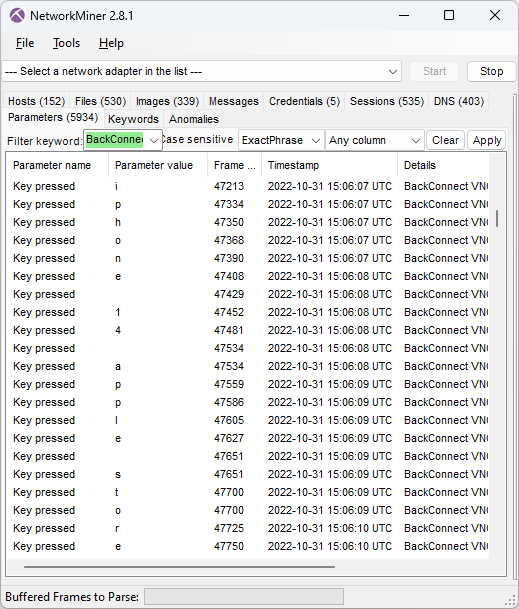
Task: Switch to the DNS (403) tab
Action: point(459,101)
